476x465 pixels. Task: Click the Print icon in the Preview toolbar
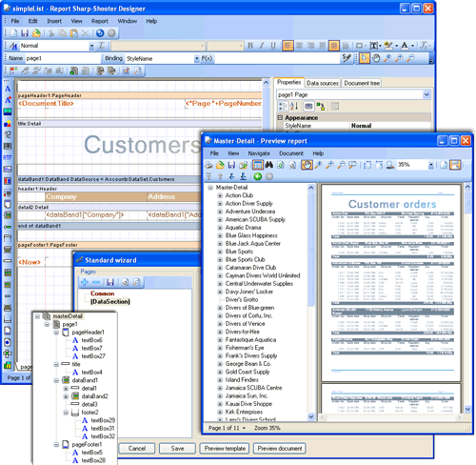(x=208, y=165)
